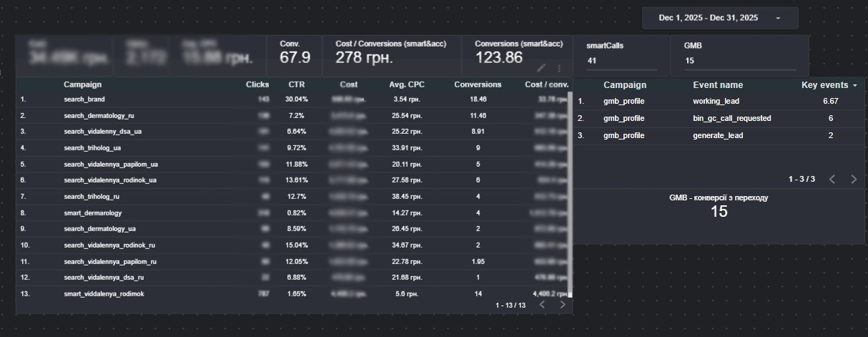Click the Key events sort arrow

[x=855, y=85]
